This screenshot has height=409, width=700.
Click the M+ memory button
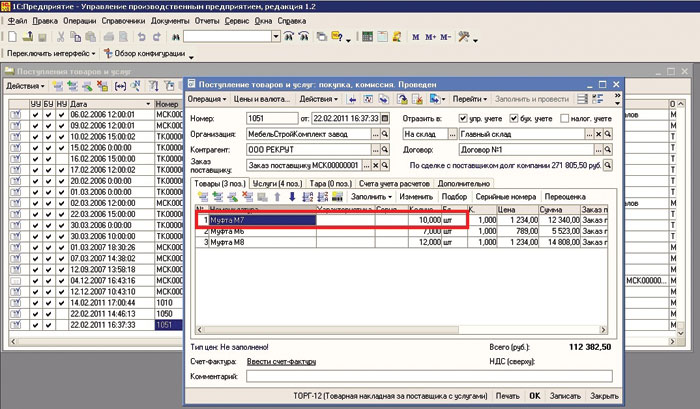coord(430,37)
